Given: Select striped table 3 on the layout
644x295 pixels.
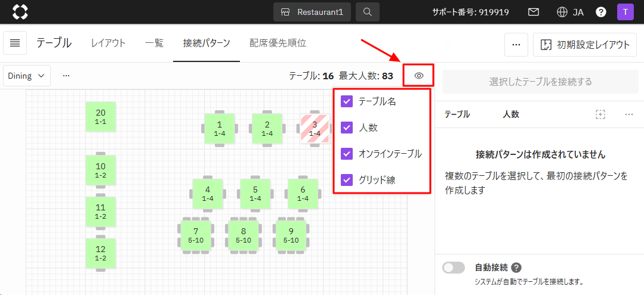Looking at the screenshot, I should click(x=315, y=128).
